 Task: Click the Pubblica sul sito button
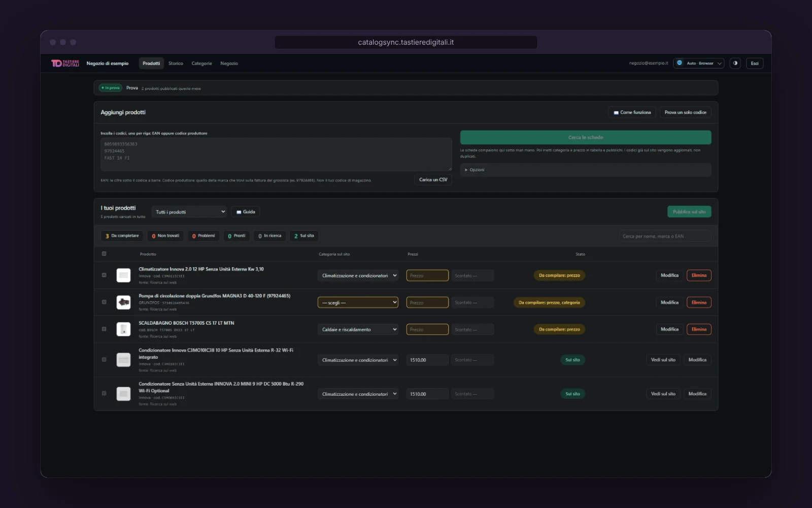pos(689,212)
